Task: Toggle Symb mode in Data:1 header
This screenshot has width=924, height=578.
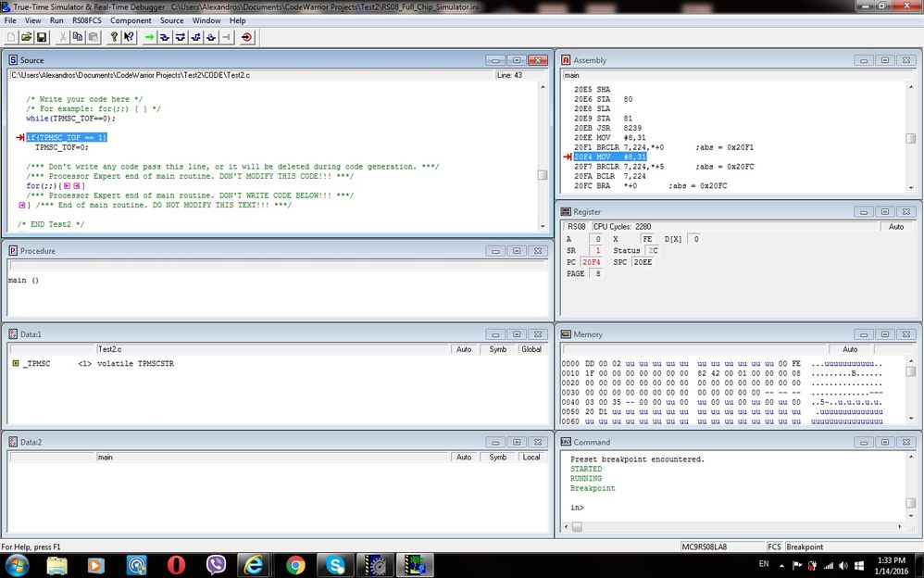Action: pos(498,349)
